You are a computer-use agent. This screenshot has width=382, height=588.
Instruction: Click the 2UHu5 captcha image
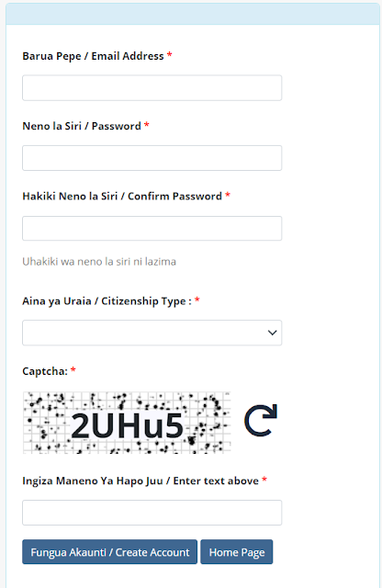point(127,423)
